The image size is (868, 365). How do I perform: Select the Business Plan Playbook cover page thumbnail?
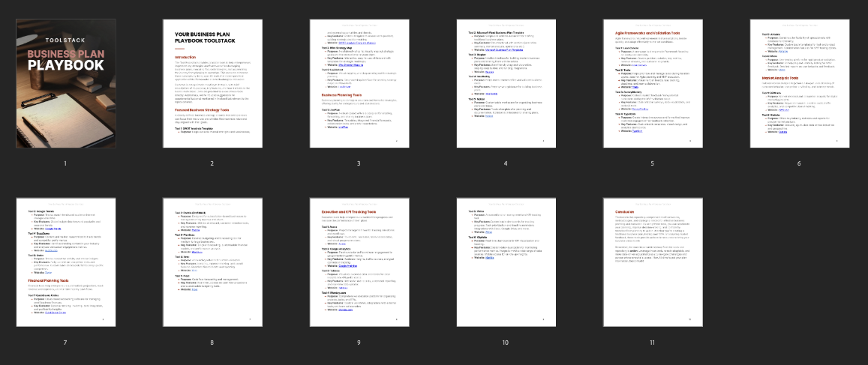click(65, 82)
